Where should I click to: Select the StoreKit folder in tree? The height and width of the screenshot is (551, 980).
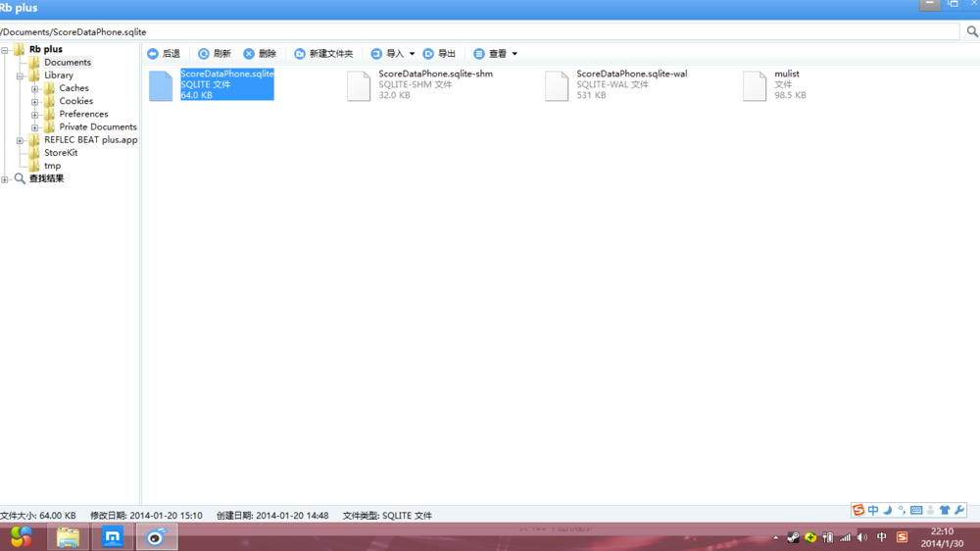point(61,153)
